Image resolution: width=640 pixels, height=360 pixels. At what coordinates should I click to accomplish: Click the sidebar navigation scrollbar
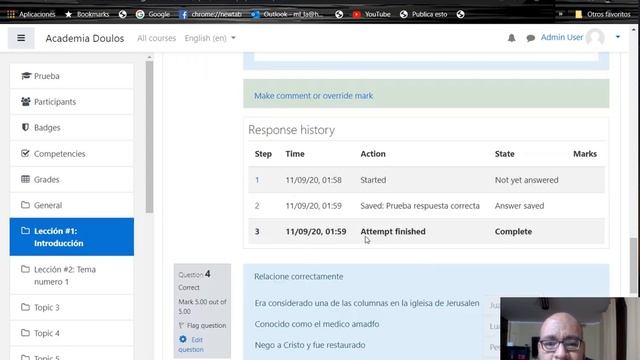pyautogui.click(x=149, y=137)
